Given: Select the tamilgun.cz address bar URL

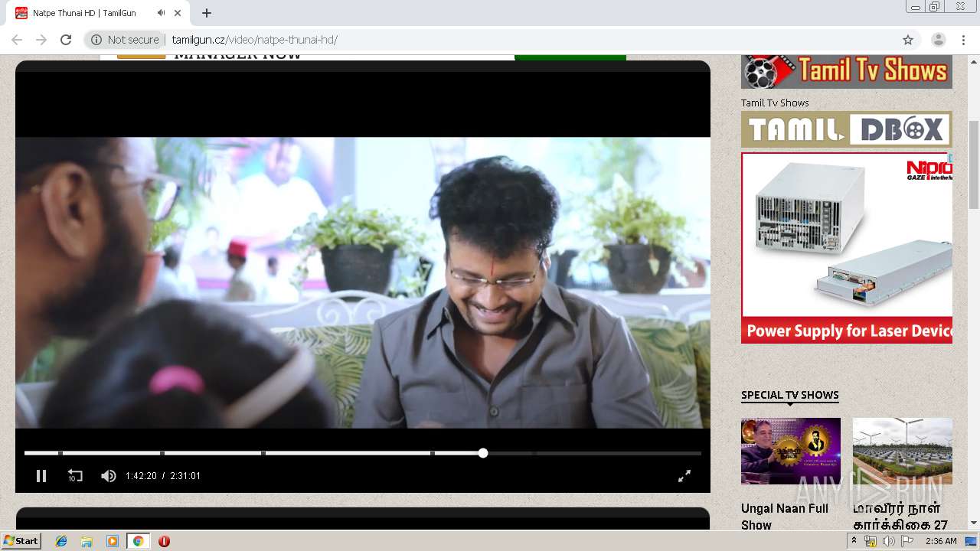Looking at the screenshot, I should 255,40.
